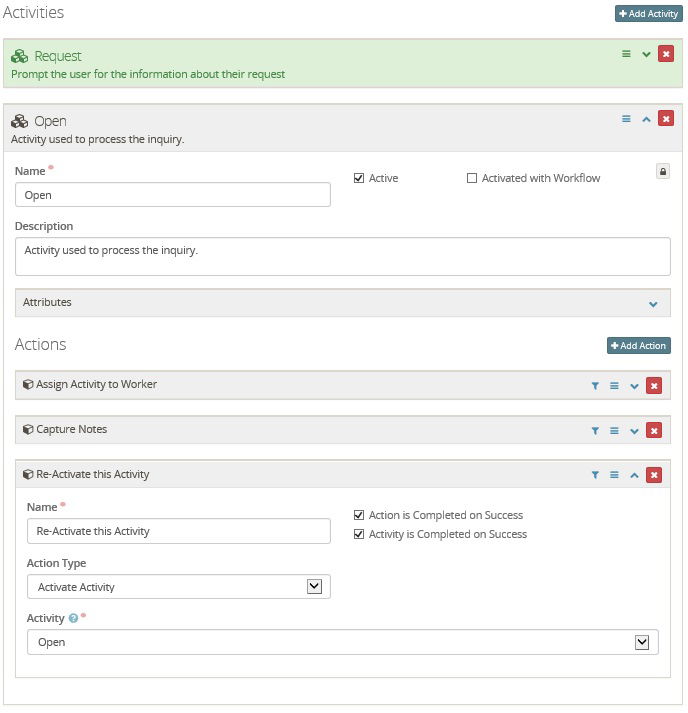The width and height of the screenshot is (688, 713).
Task: Uncheck the Active checkbox
Action: coord(359,178)
